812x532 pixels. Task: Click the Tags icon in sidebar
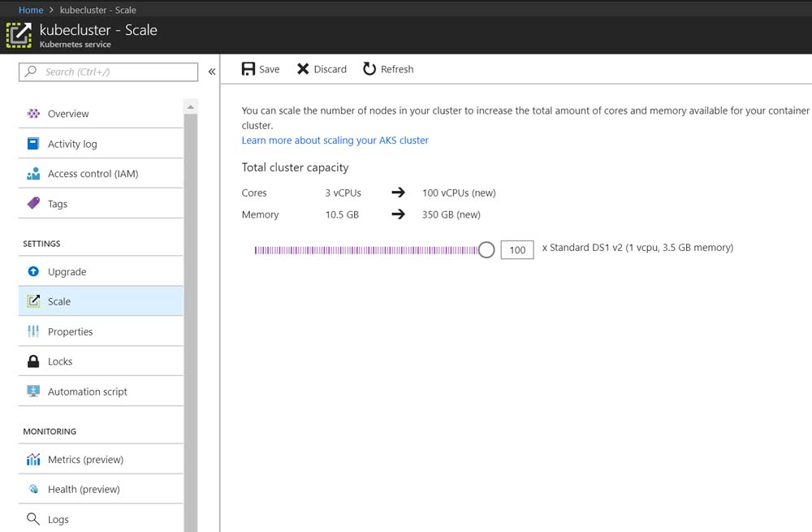(33, 204)
